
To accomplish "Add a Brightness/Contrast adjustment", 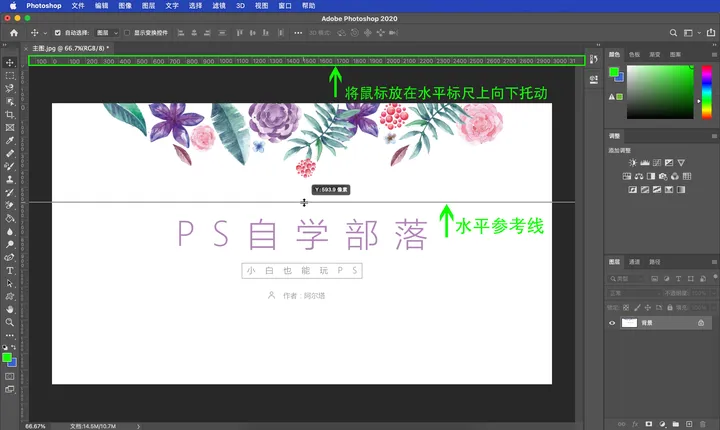I will coord(633,163).
